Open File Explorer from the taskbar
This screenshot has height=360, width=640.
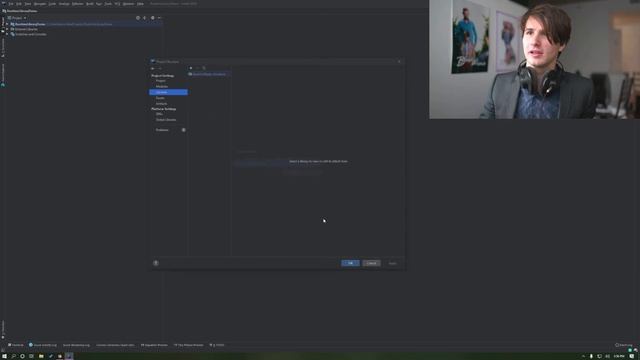click(41, 356)
